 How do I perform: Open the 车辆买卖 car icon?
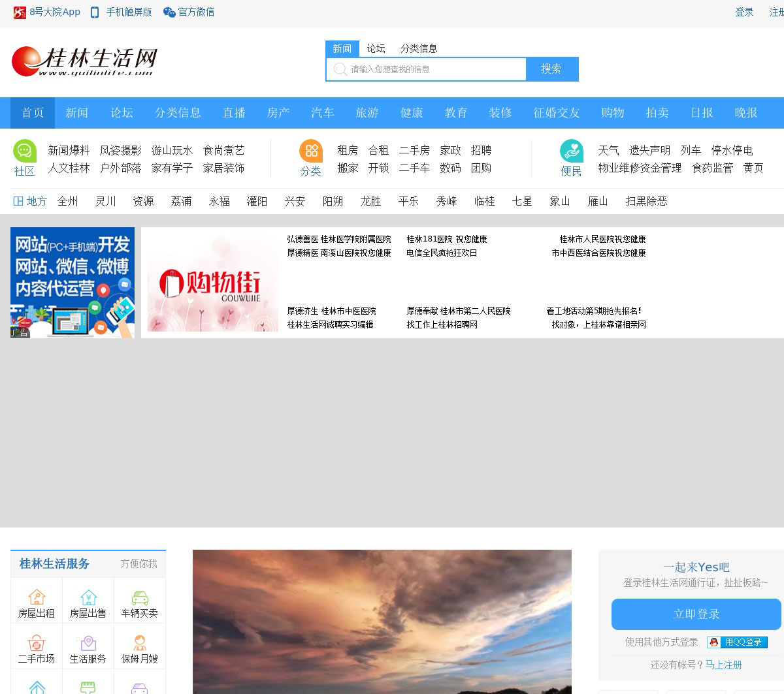click(140, 597)
